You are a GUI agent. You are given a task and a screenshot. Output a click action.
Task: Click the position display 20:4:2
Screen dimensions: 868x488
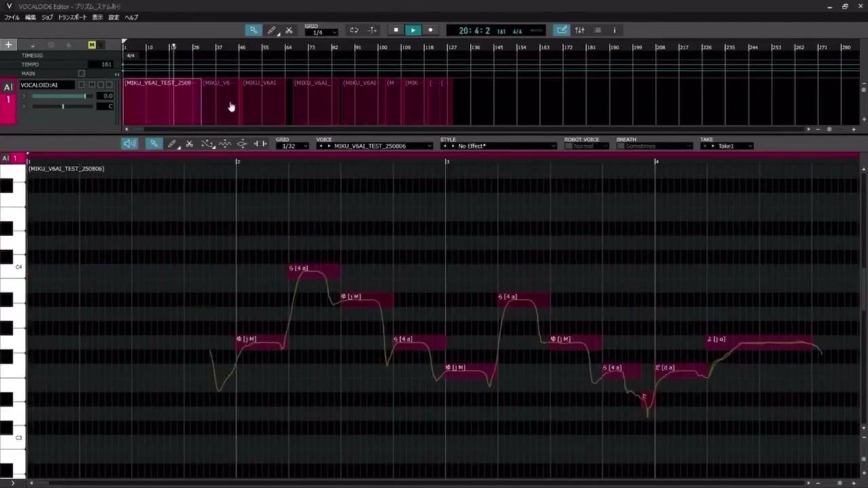pyautogui.click(x=474, y=30)
